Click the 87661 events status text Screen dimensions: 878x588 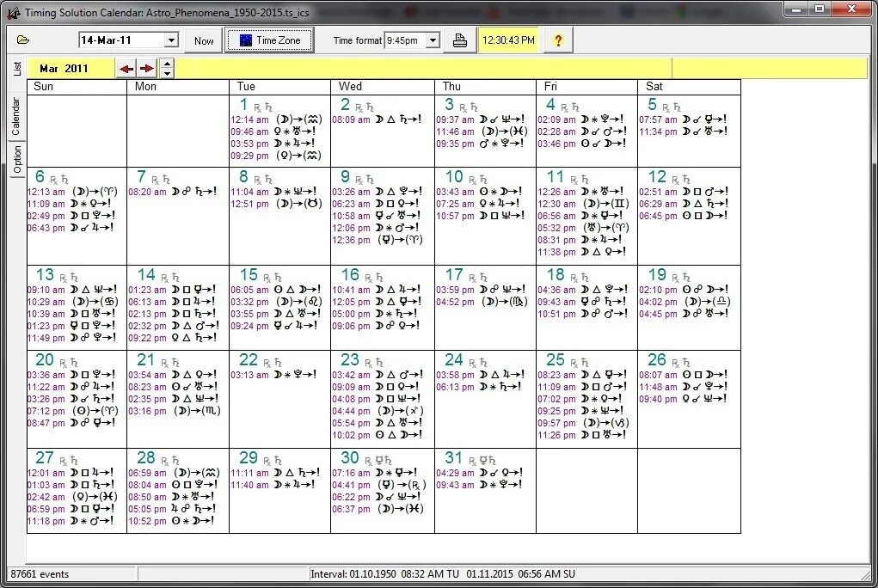click(40, 574)
